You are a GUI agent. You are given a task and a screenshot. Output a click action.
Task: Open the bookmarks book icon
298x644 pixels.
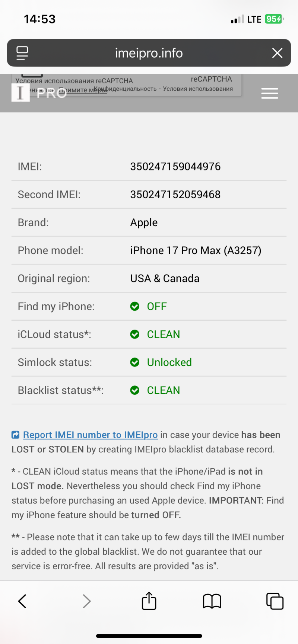point(212,601)
